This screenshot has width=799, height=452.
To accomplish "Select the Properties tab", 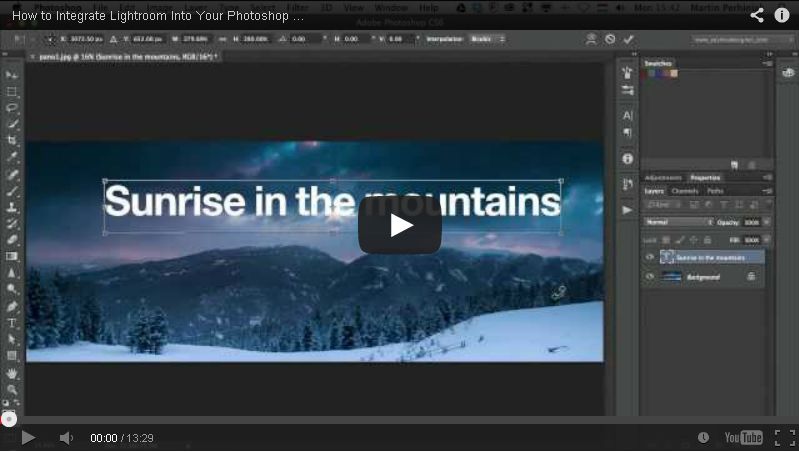I will pos(705,177).
